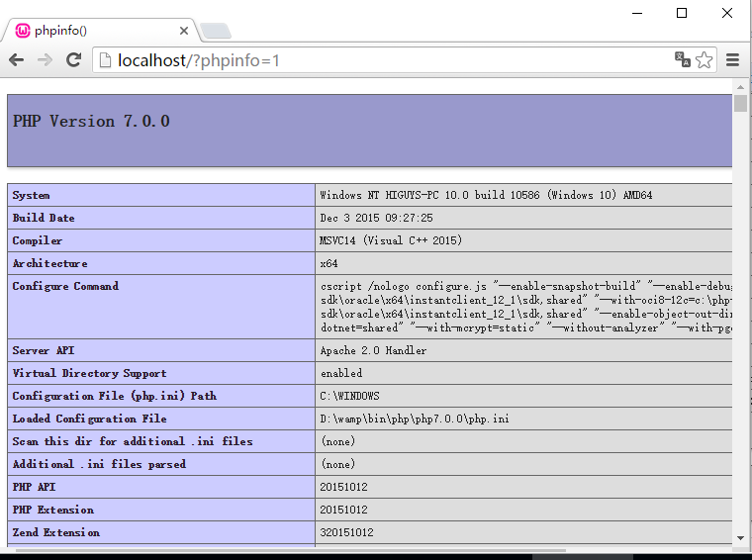Click the vertical scrollbar up arrow
Viewport: 752px width, 560px height.
pos(740,87)
